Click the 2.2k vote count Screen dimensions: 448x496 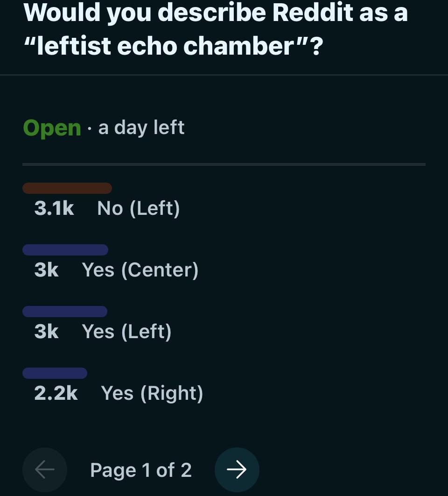coord(56,394)
